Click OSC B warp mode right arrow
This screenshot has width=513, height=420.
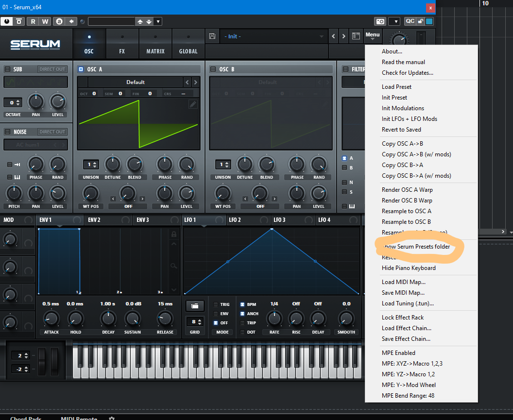(x=274, y=199)
